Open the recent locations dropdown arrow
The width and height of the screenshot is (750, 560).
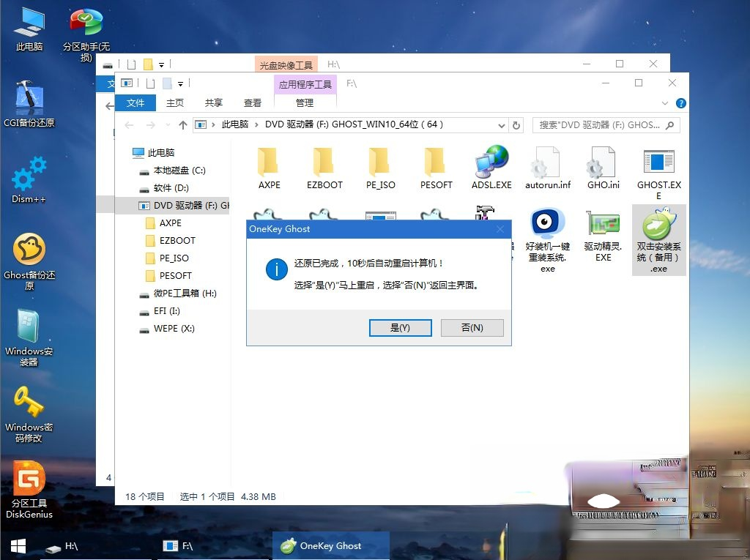[168, 125]
